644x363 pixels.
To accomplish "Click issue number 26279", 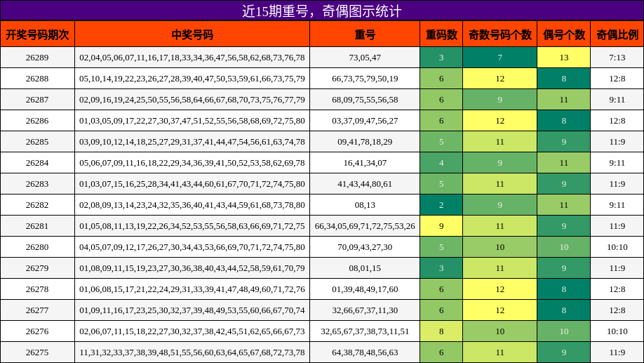I will (x=37, y=268).
